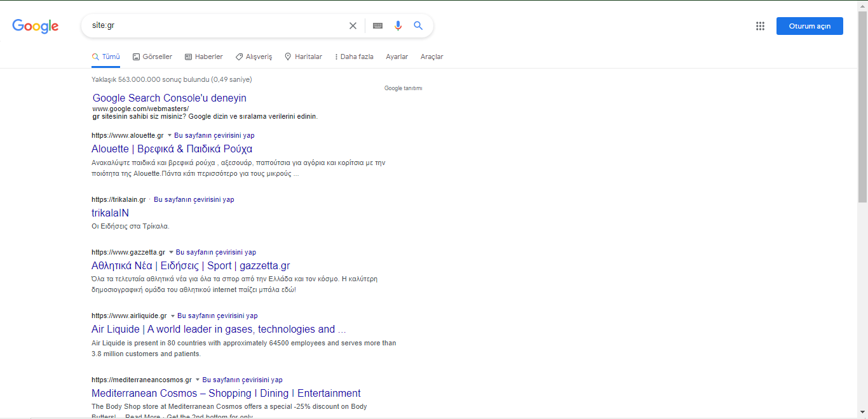Open the Αθλητικά Νέα gazzetta.gr result
This screenshot has width=868, height=419.
[191, 265]
